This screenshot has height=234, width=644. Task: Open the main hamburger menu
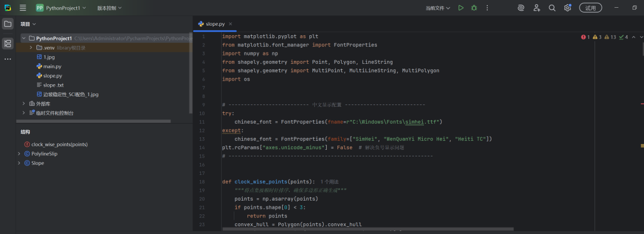point(23,8)
